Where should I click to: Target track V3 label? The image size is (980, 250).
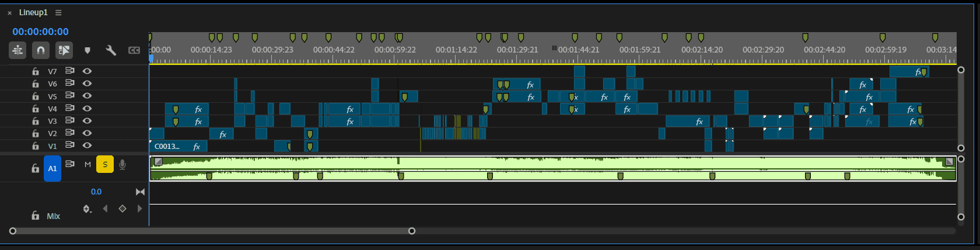(52, 121)
